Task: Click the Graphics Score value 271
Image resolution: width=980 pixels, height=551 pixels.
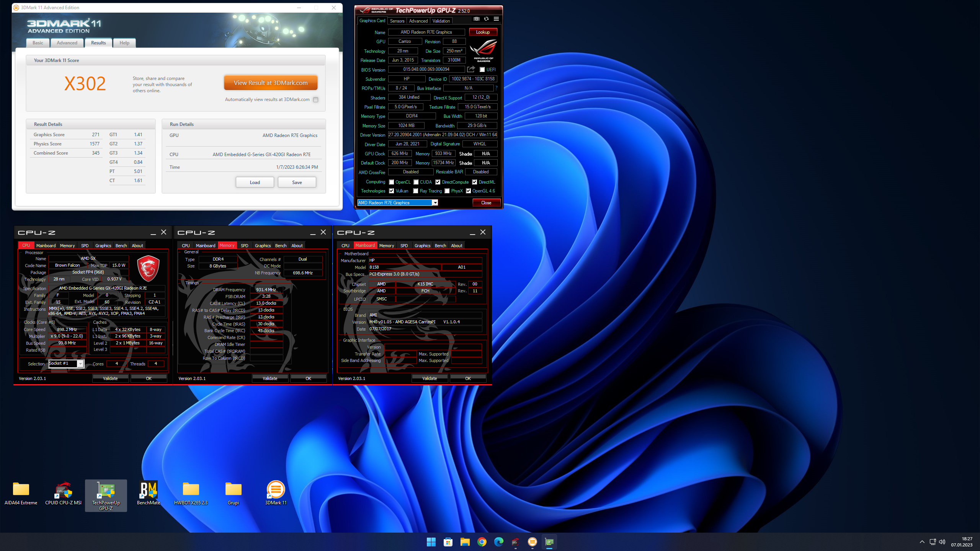Action: (x=95, y=135)
